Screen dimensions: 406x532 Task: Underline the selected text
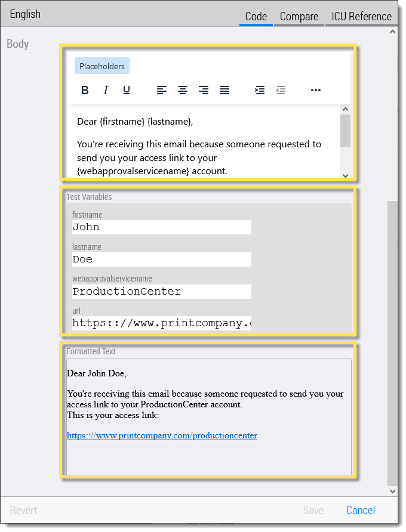pos(127,90)
